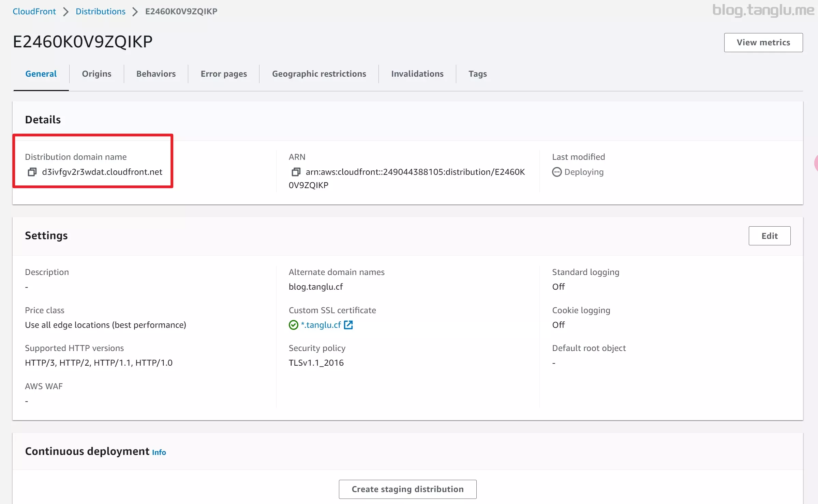The image size is (818, 504).
Task: Select the Error pages tab
Action: (x=224, y=74)
